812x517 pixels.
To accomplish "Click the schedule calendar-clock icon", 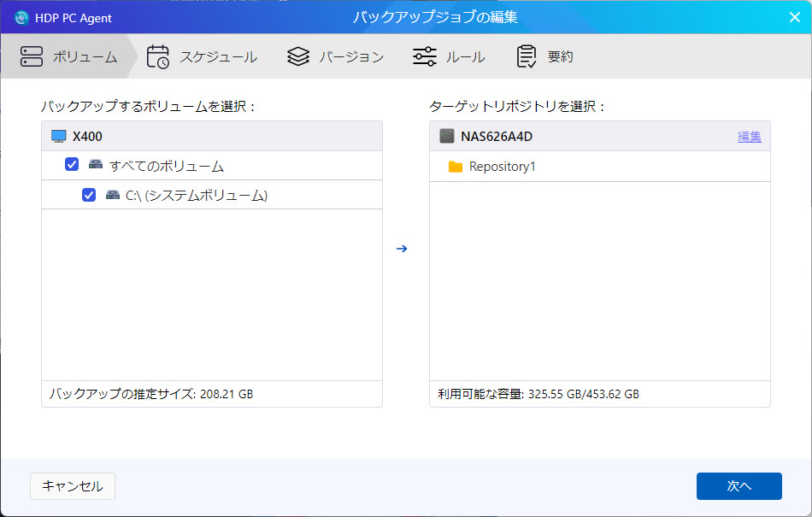I will 158,56.
